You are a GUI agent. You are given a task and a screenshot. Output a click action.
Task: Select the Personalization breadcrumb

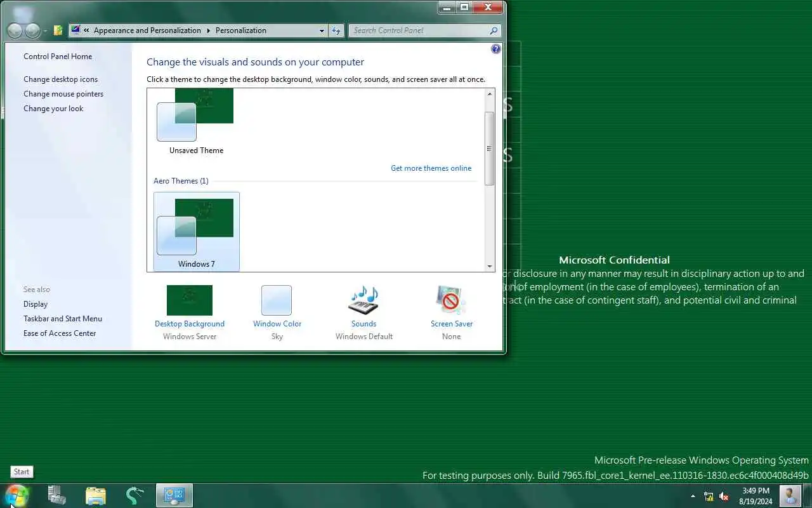point(241,30)
